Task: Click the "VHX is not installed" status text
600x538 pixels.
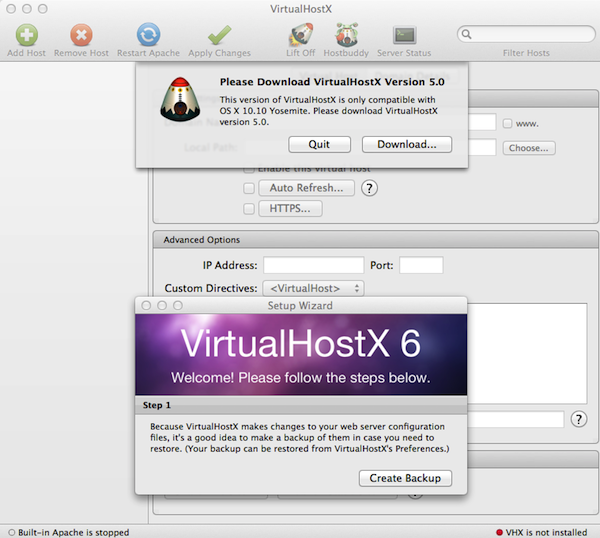Action: tap(546, 532)
